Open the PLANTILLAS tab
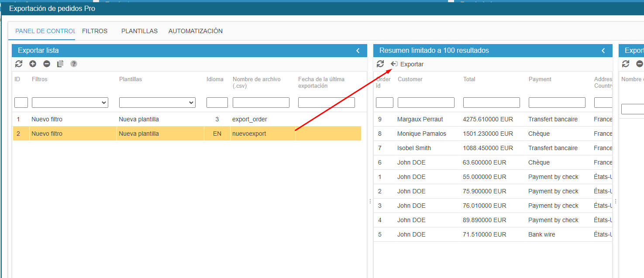 (139, 31)
